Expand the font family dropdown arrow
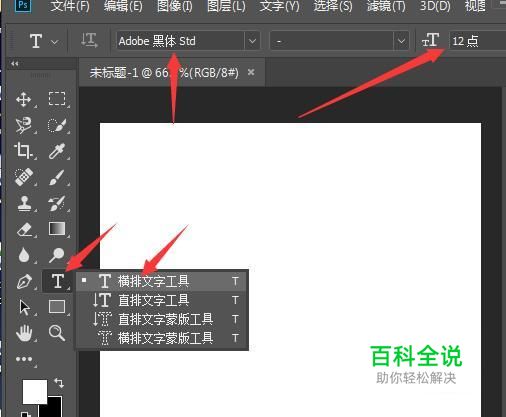506x417 pixels. pos(252,41)
